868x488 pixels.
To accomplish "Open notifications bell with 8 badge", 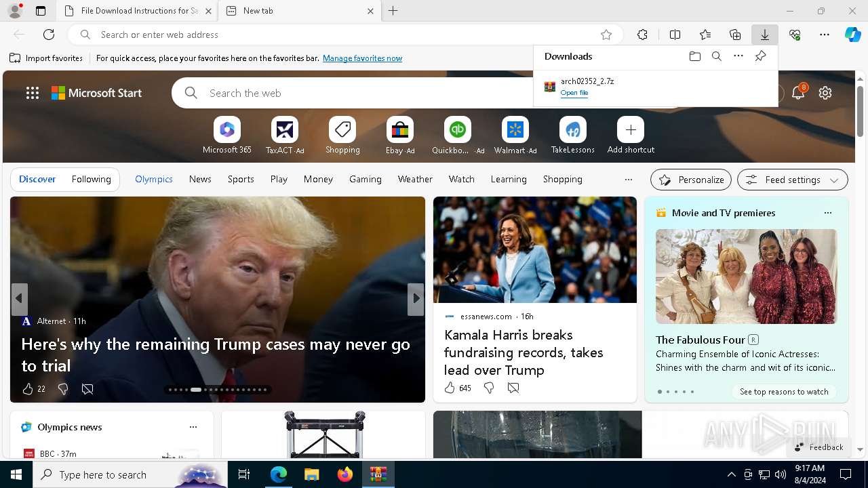I will [x=798, y=93].
